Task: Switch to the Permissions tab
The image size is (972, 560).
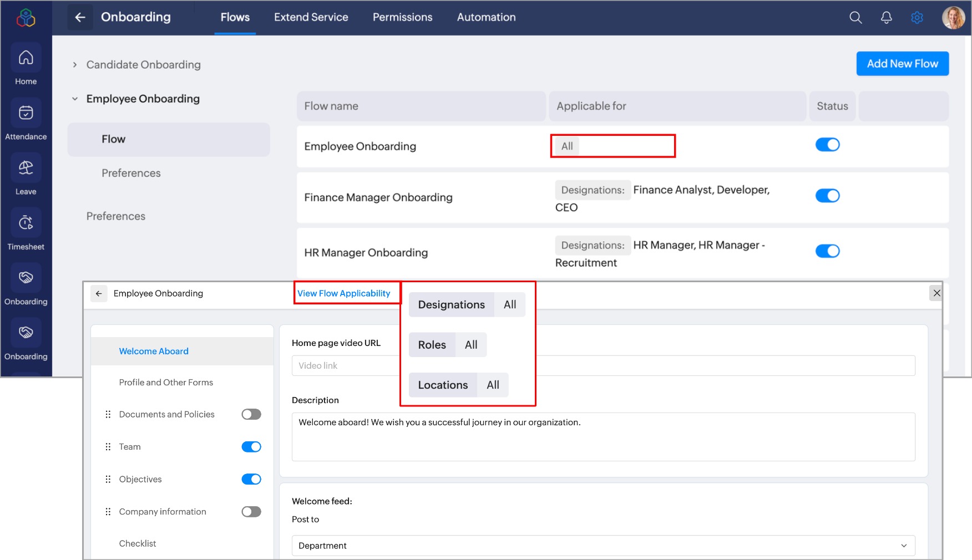Action: click(402, 17)
